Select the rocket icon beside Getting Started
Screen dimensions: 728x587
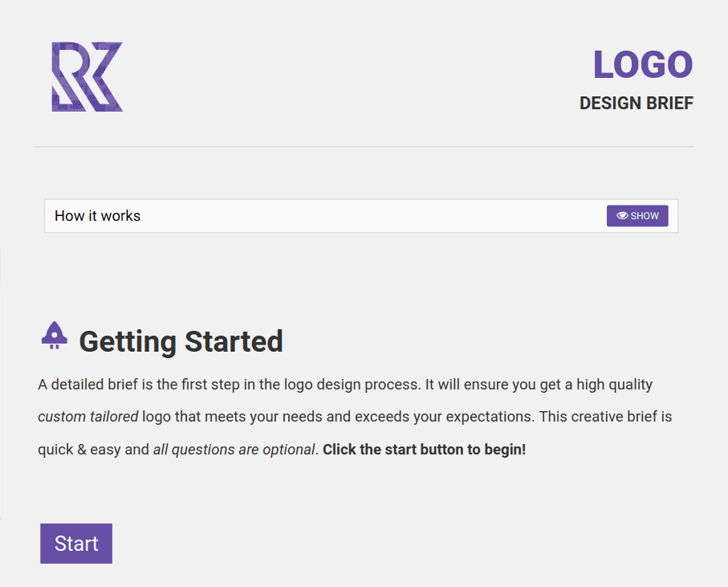click(53, 335)
